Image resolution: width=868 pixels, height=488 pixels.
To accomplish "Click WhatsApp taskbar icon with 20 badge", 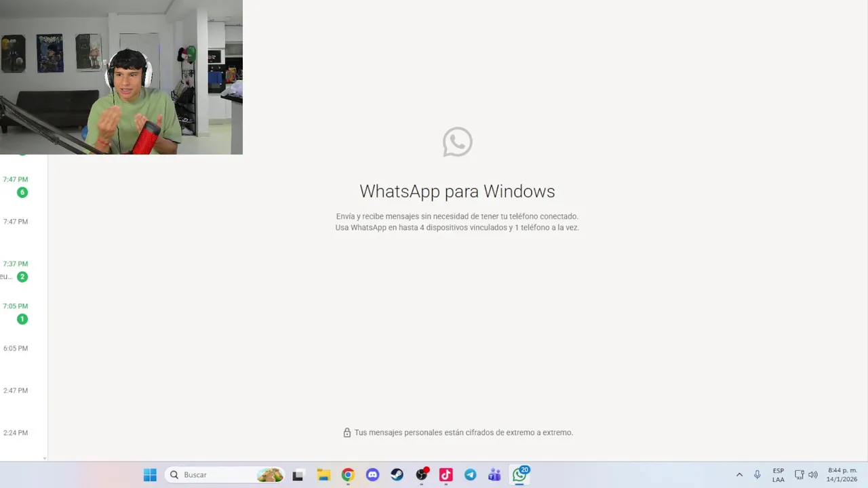I will click(520, 474).
